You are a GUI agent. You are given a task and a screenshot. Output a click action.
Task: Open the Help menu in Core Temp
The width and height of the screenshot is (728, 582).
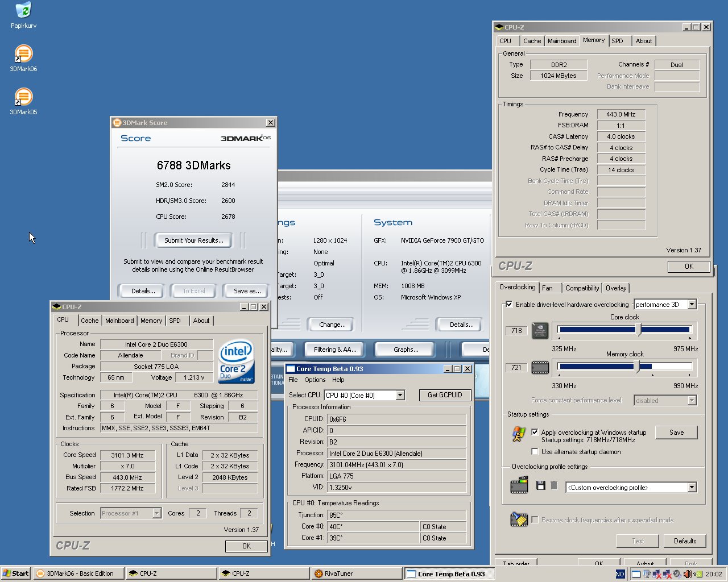tap(338, 380)
